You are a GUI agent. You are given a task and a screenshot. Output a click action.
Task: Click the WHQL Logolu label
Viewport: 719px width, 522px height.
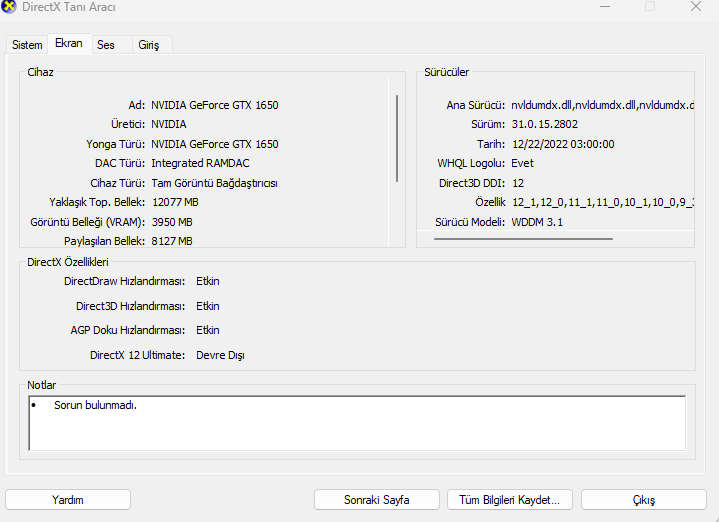click(x=471, y=163)
